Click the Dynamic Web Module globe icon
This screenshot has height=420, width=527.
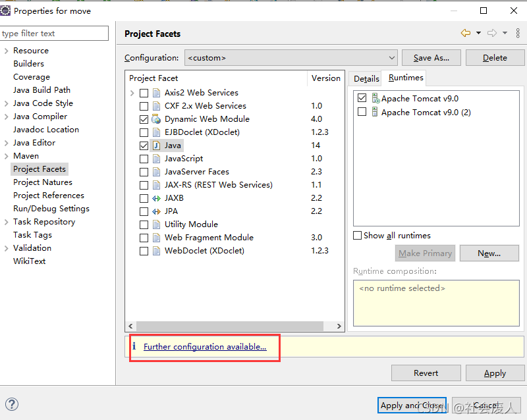click(x=156, y=119)
